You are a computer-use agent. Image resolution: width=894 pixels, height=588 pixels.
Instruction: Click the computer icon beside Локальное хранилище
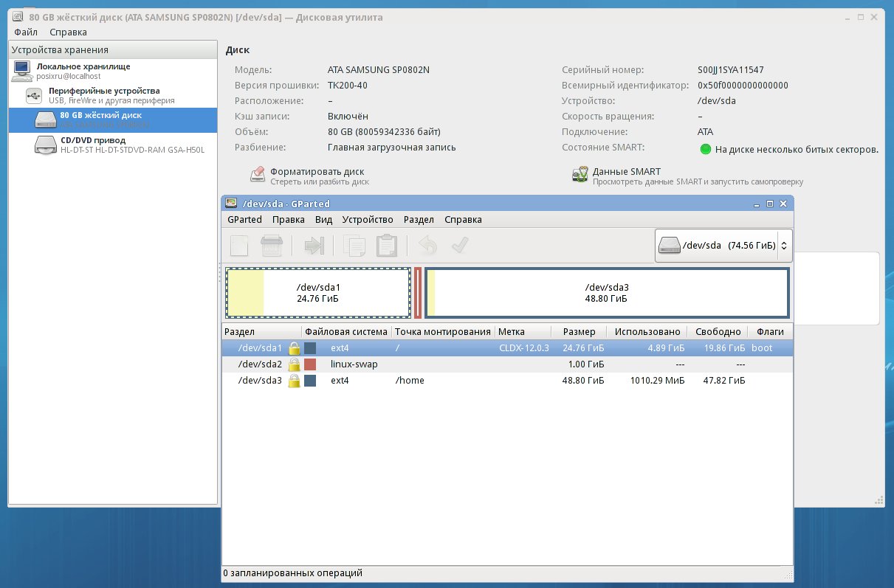coord(21,71)
